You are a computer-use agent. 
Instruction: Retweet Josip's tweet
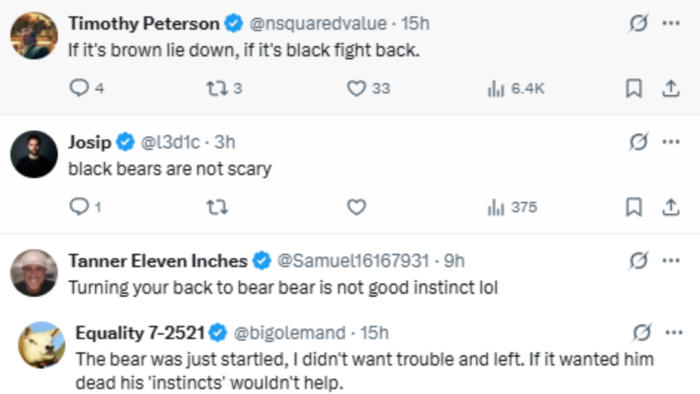[217, 207]
